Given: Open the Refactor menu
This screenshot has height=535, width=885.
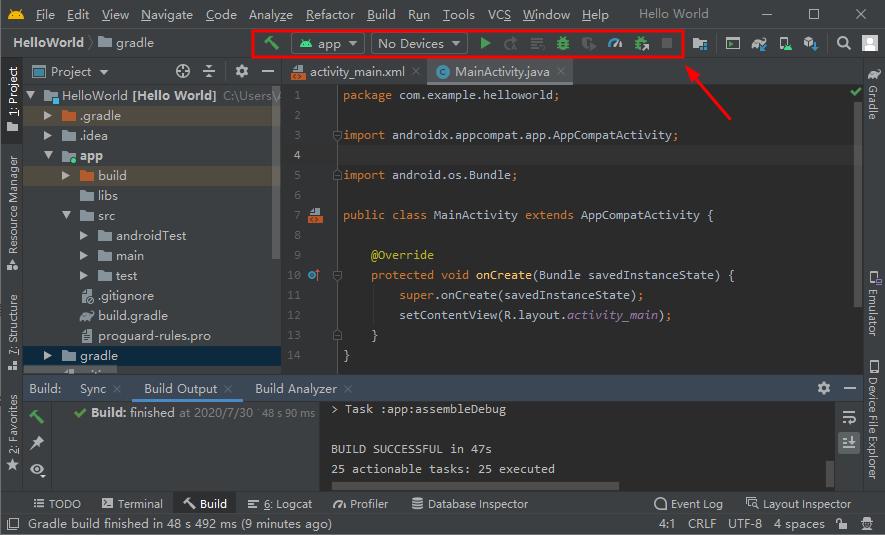Looking at the screenshot, I should tap(330, 15).
